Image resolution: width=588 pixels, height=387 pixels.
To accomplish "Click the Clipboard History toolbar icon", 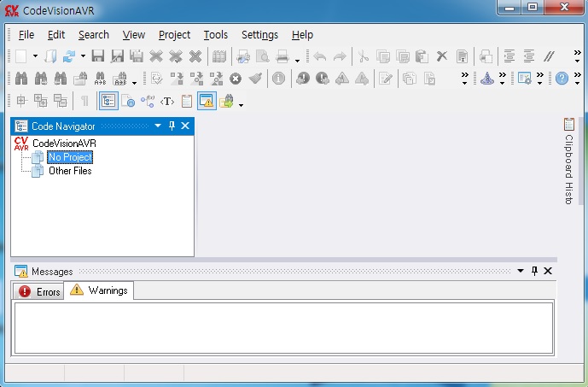I will (187, 101).
